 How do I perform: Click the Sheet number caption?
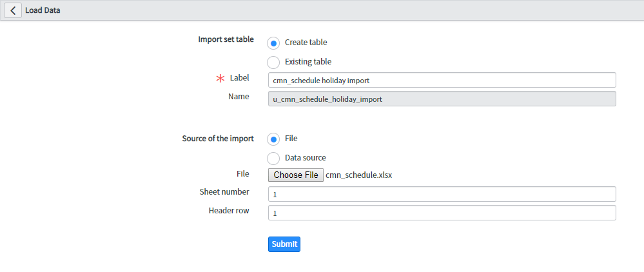(224, 192)
